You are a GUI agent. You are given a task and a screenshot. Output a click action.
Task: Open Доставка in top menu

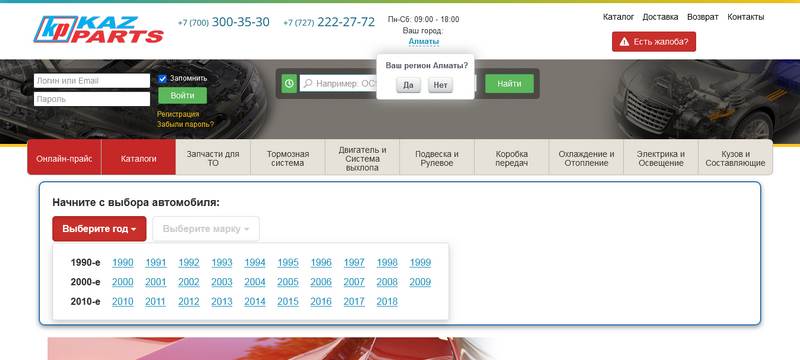[660, 17]
